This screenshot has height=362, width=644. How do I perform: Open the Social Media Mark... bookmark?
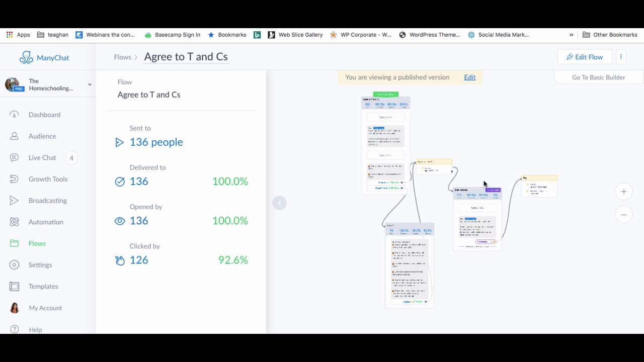[x=498, y=35]
